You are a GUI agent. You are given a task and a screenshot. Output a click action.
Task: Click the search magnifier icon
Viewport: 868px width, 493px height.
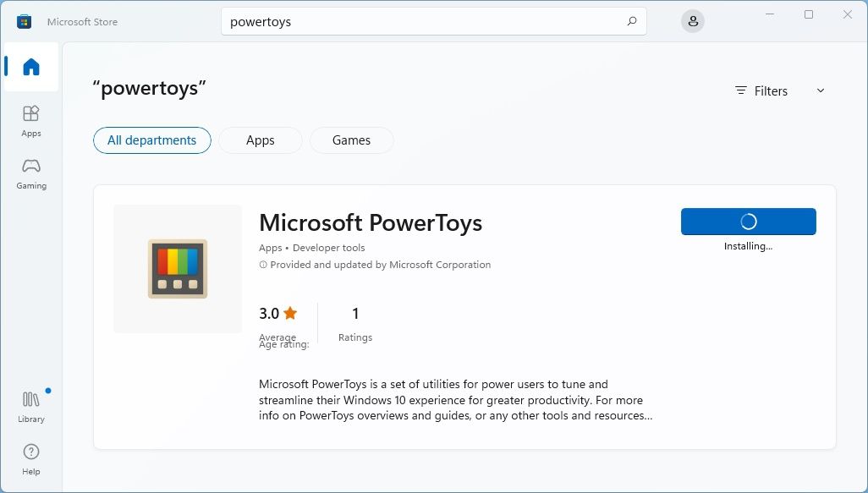tap(631, 21)
